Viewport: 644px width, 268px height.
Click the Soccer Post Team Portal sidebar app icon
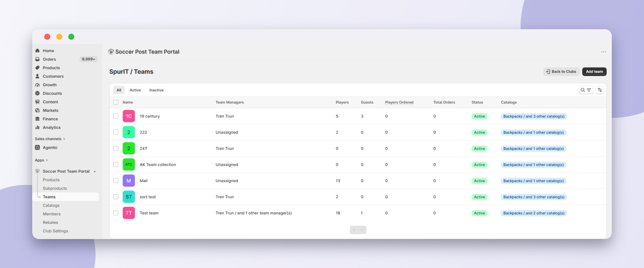(37, 171)
